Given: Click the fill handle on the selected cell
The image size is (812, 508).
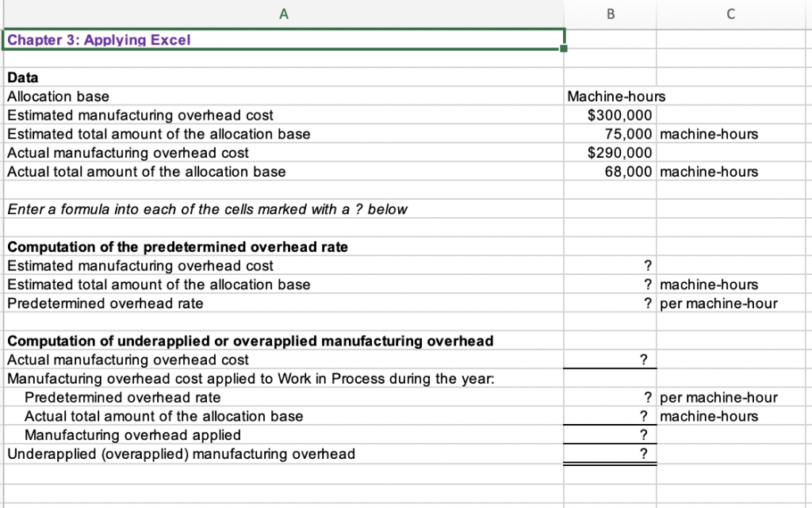Looking at the screenshot, I should pyautogui.click(x=563, y=50).
